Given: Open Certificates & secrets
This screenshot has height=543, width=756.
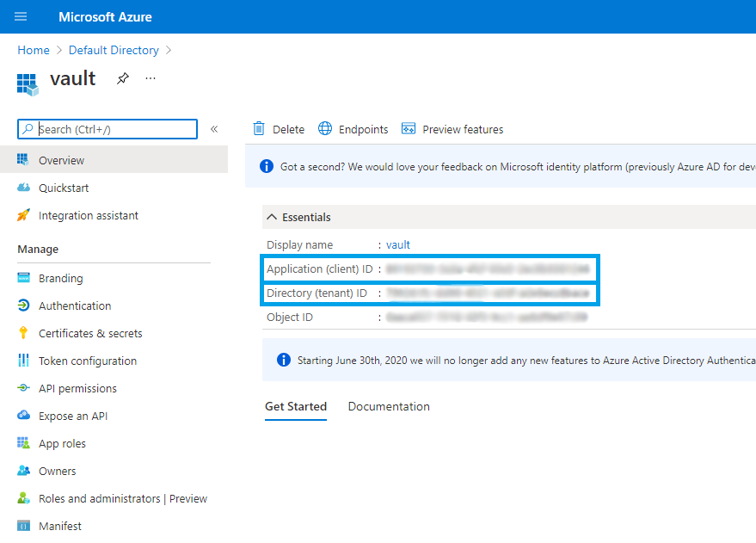Looking at the screenshot, I should click(90, 333).
